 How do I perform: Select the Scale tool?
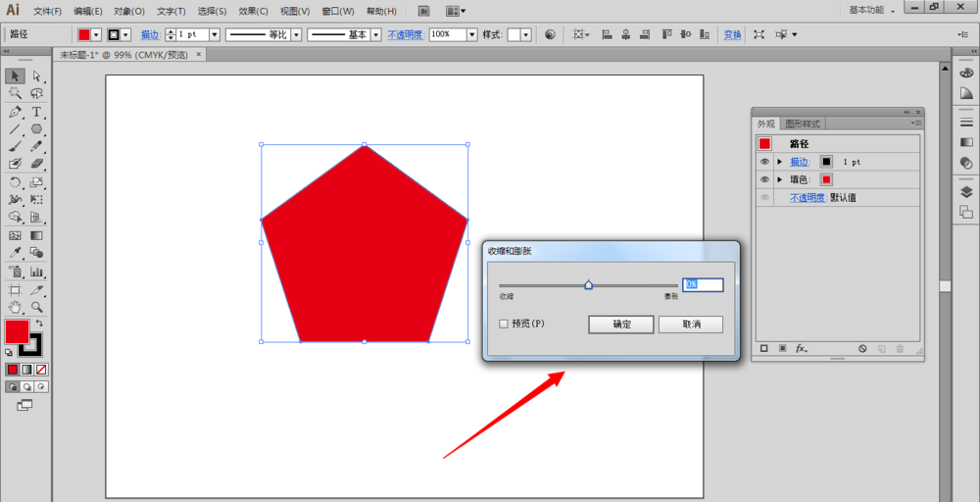37,182
